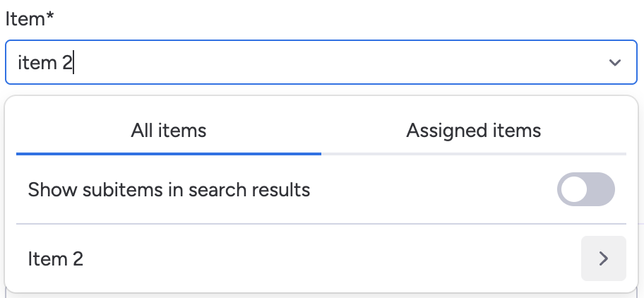Click the down chevron in the Item field

click(614, 63)
